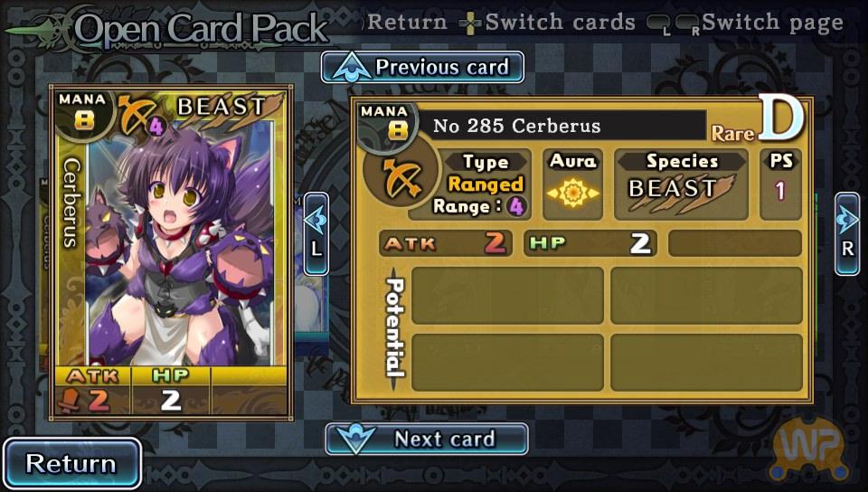This screenshot has height=492, width=868.
Task: Click the Return button at bottom left
Action: click(x=72, y=463)
